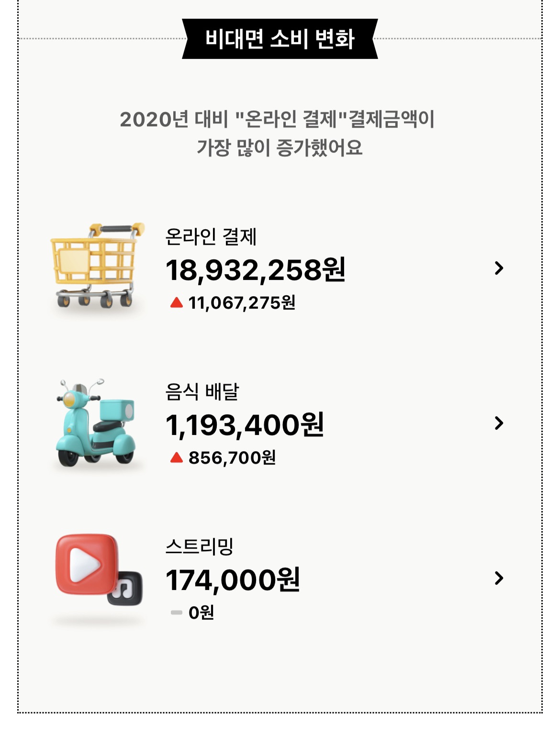Viewport: 560px width, 744px height.
Task: Click the red increase triangle beside 11,067,275원
Action: click(x=177, y=302)
